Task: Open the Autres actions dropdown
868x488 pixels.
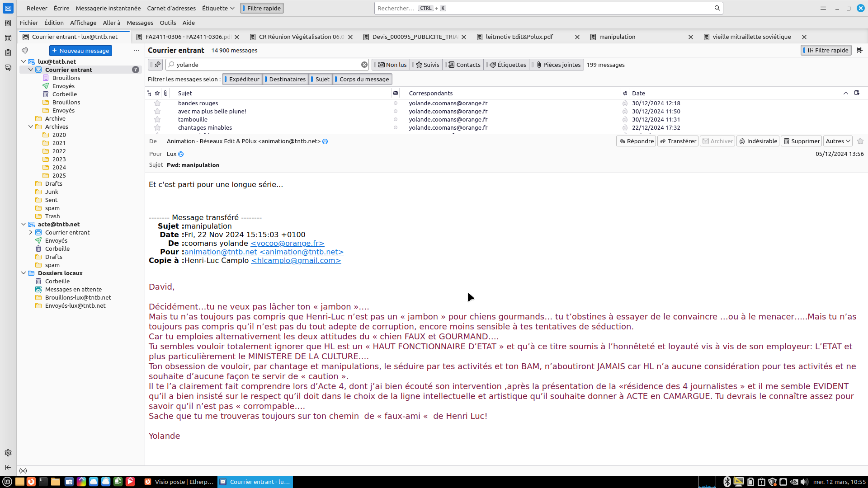Action: point(838,141)
